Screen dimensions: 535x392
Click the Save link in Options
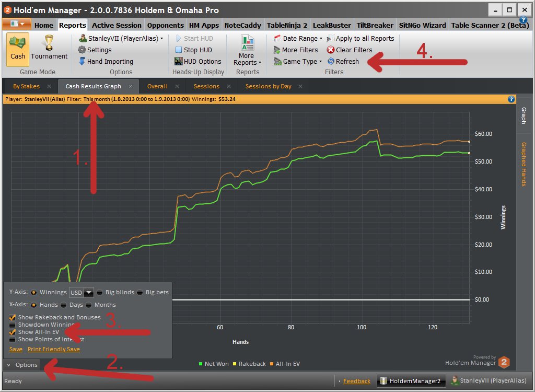pyautogui.click(x=16, y=349)
